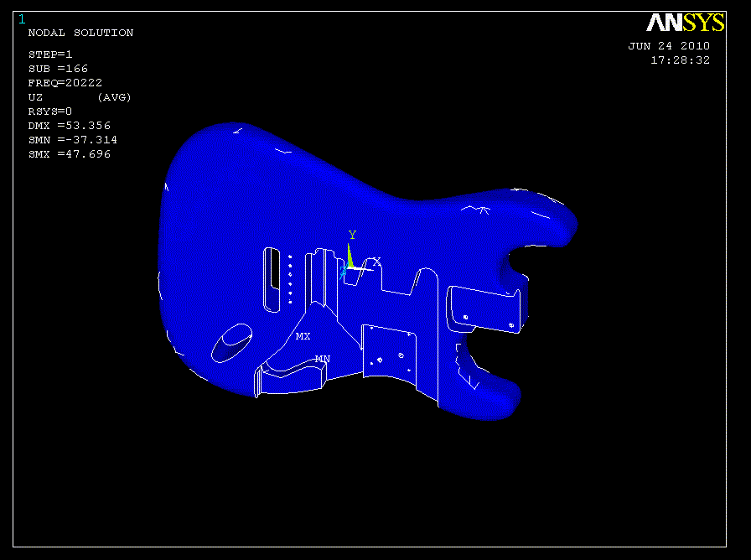Click the SMN =-37.314 value
The height and width of the screenshot is (560, 751).
click(73, 140)
